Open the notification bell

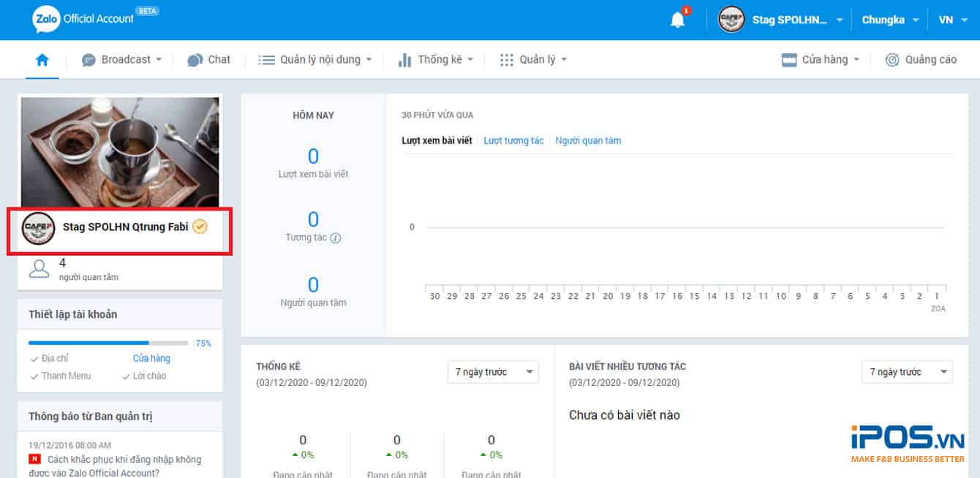pyautogui.click(x=676, y=19)
